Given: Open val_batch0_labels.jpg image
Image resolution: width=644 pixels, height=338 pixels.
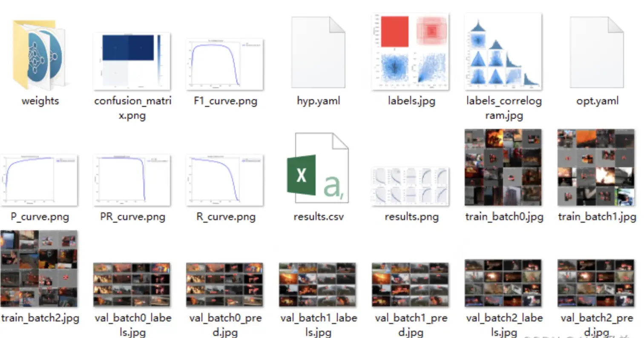Looking at the screenshot, I should coord(132,284).
